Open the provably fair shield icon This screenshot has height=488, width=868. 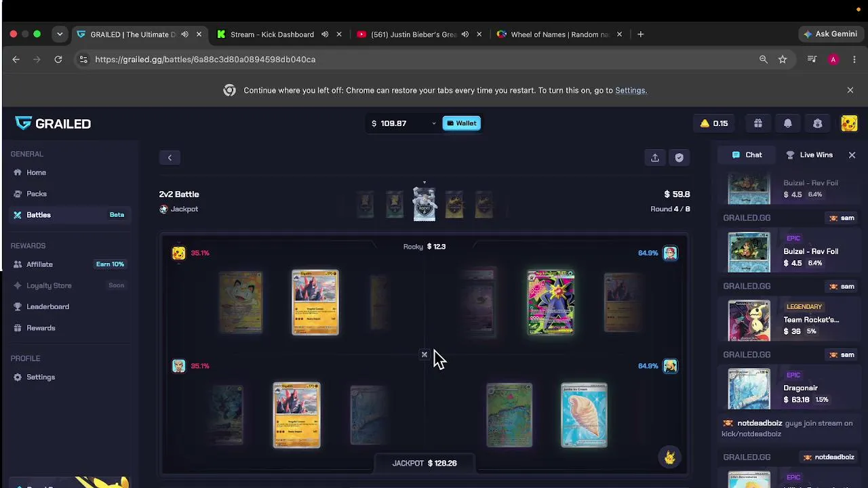pyautogui.click(x=679, y=158)
